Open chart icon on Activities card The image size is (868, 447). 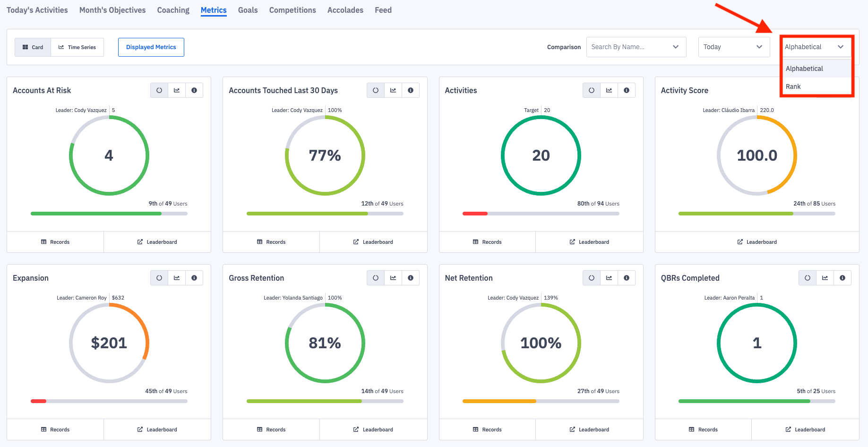[x=609, y=90]
